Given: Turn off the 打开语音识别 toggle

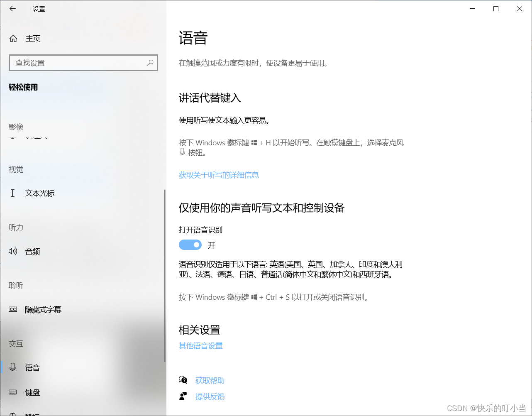Looking at the screenshot, I should pyautogui.click(x=190, y=245).
